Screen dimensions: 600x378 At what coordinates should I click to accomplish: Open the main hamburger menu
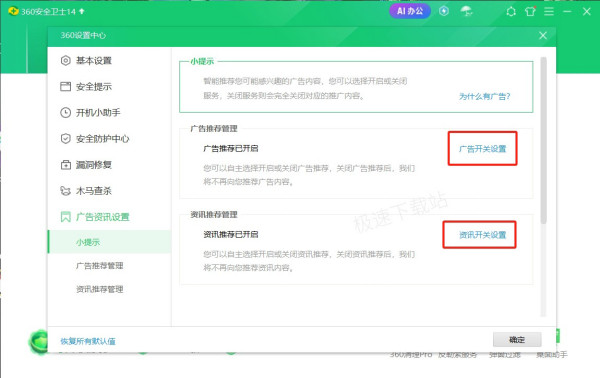coord(549,11)
